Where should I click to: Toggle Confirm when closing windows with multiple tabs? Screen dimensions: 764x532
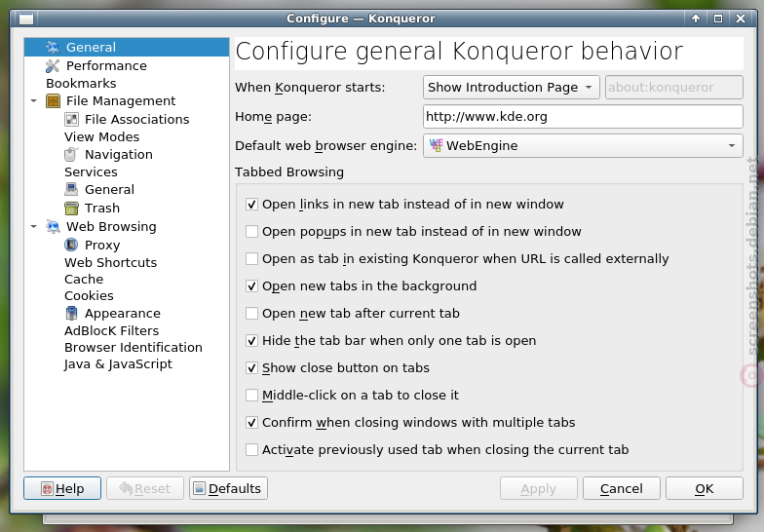click(251, 423)
